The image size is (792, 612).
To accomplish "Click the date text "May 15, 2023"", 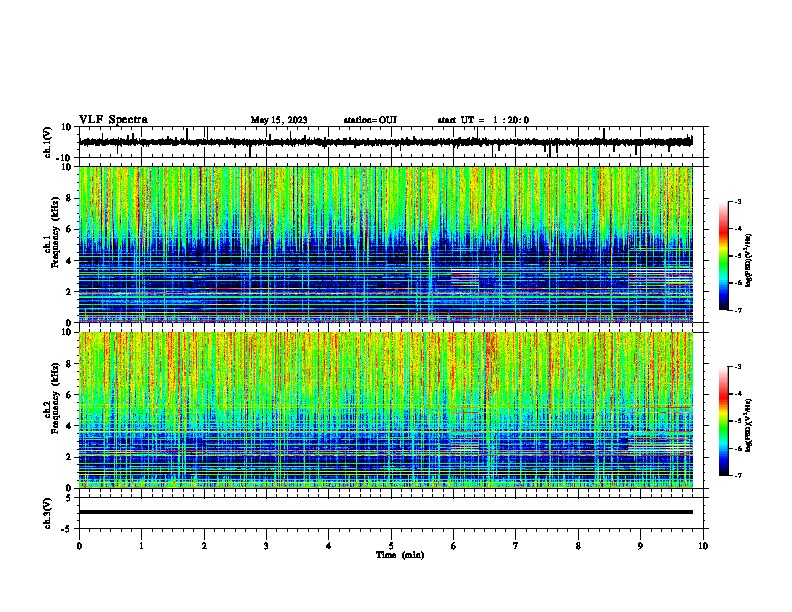I will [279, 120].
